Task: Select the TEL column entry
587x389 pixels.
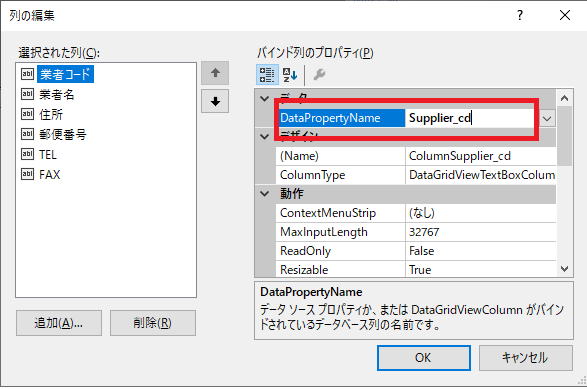Action: click(x=48, y=154)
